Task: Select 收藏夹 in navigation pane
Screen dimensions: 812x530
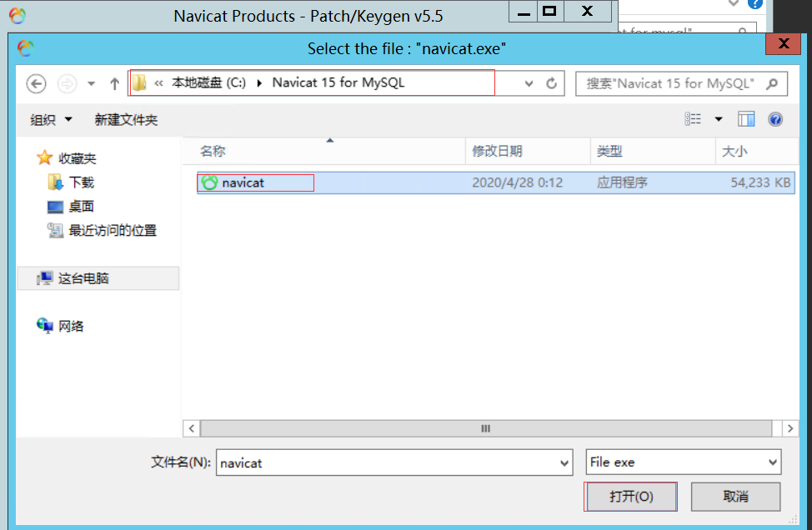Action: coord(77,158)
